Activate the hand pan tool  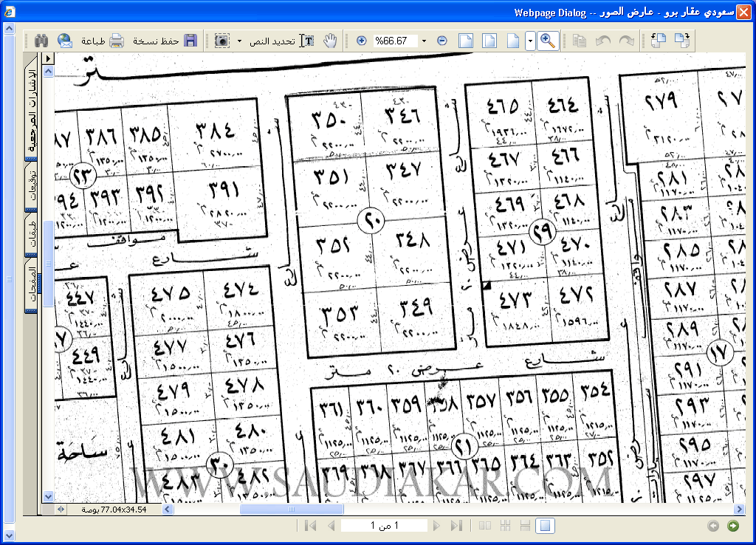[330, 41]
